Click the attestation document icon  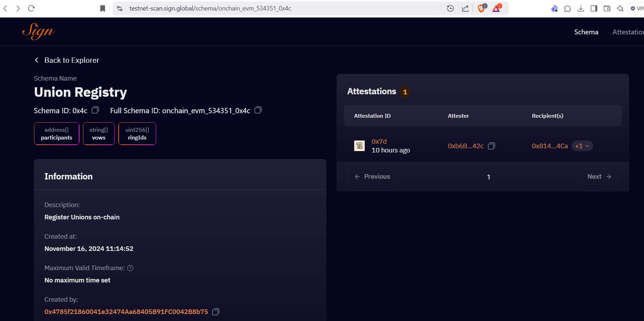[359, 146]
